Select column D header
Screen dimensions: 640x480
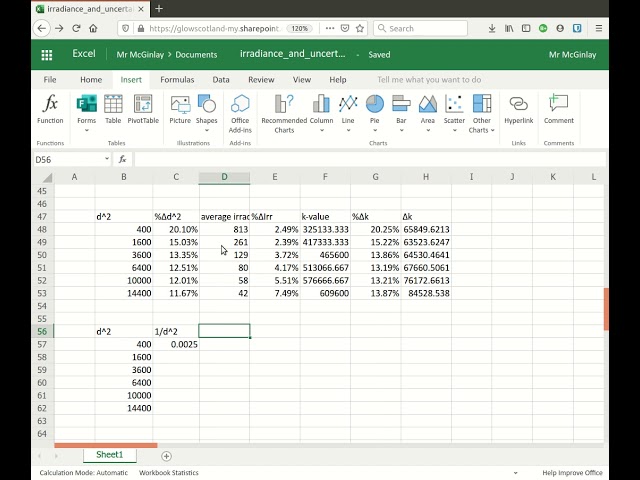point(224,177)
